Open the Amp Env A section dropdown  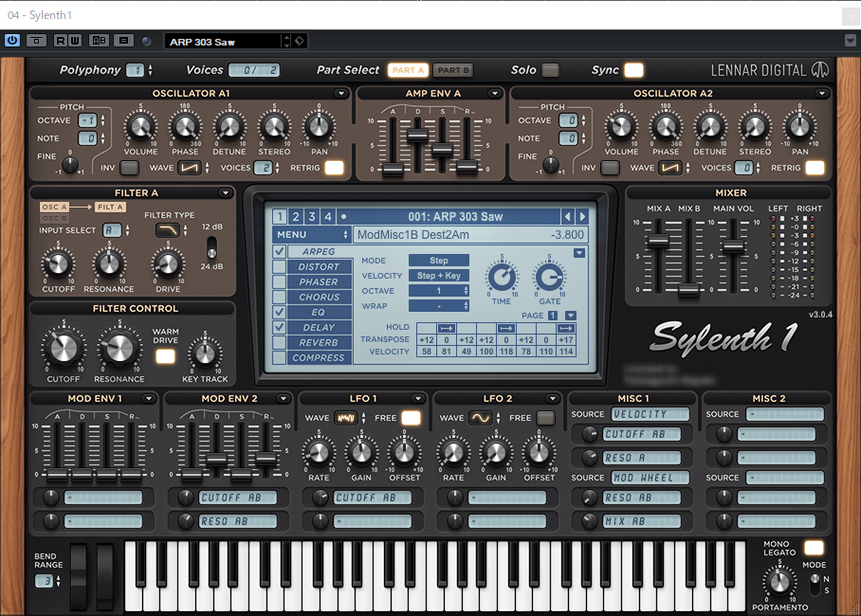[495, 93]
